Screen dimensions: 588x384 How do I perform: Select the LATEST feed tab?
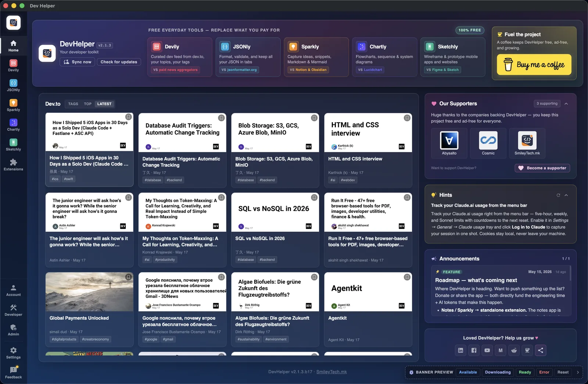point(104,104)
